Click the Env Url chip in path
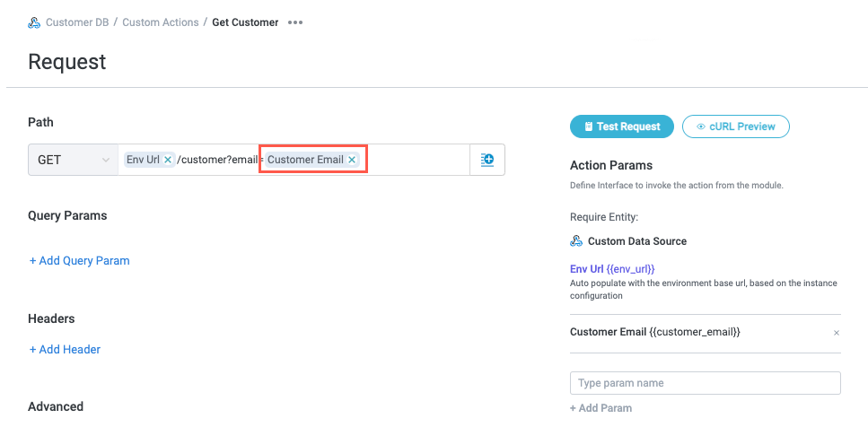This screenshot has height=427, width=868. pos(143,160)
